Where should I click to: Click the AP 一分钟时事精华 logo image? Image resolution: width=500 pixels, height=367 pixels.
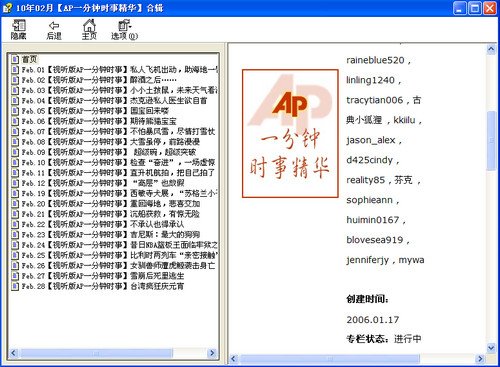point(290,133)
